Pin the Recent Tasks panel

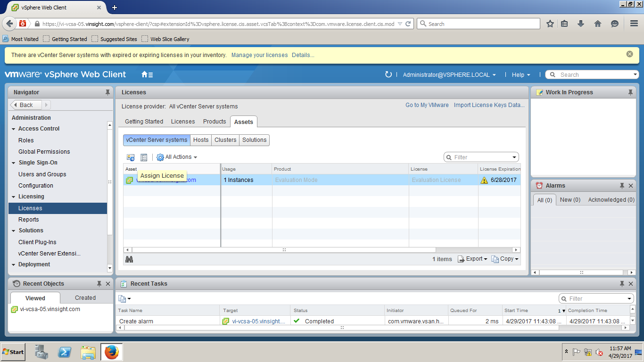[x=622, y=284]
